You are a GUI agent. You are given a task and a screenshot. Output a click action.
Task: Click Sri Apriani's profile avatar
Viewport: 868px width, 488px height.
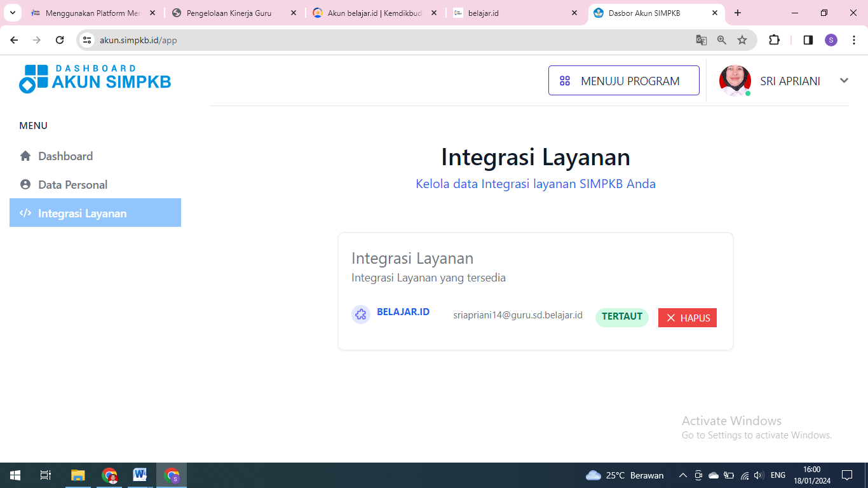(735, 81)
